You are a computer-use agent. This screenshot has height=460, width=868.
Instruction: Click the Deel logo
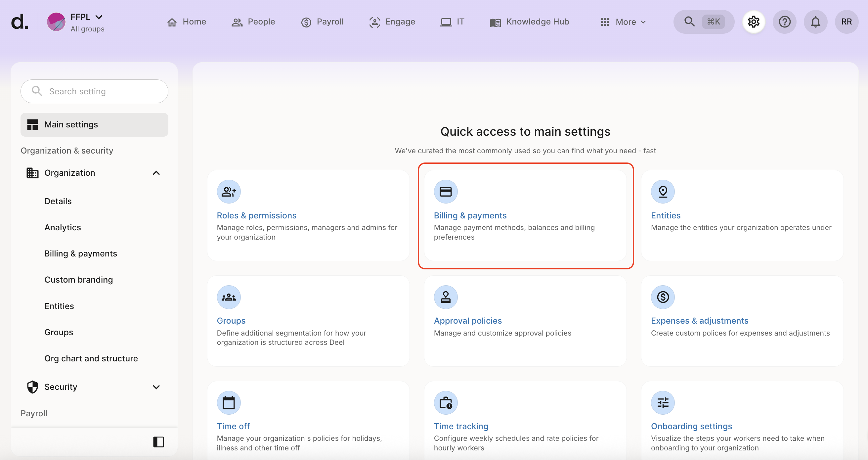[x=20, y=22]
